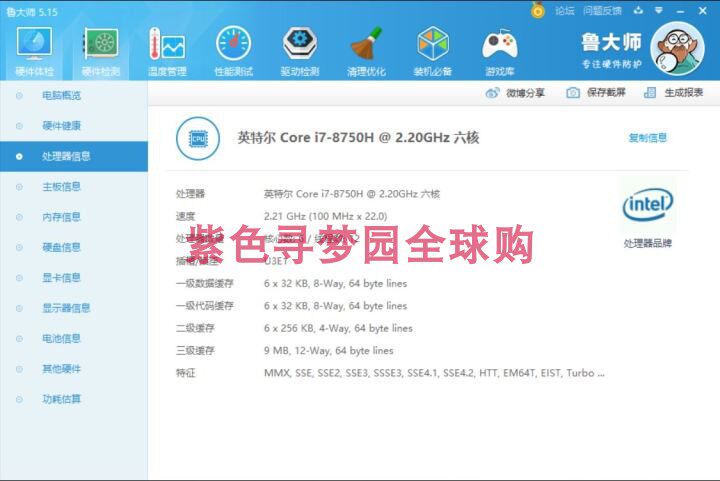Share via 微博分享 Weibo button

coord(515,93)
